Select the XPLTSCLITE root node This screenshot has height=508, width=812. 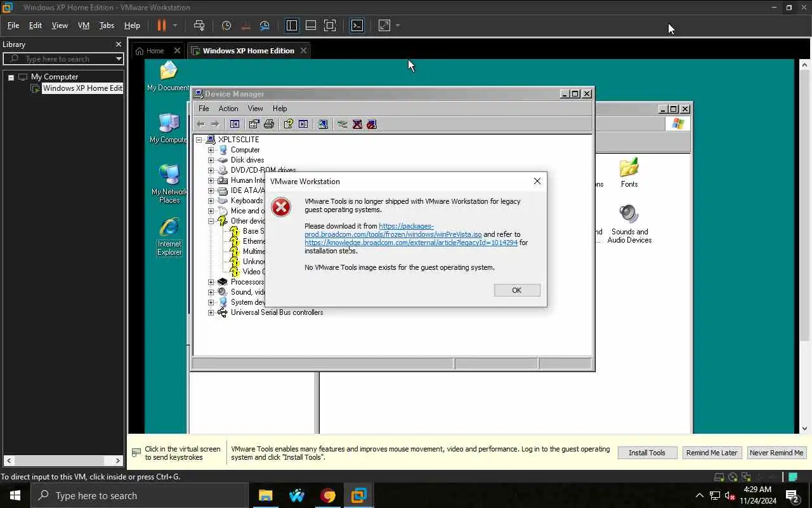[239, 140]
